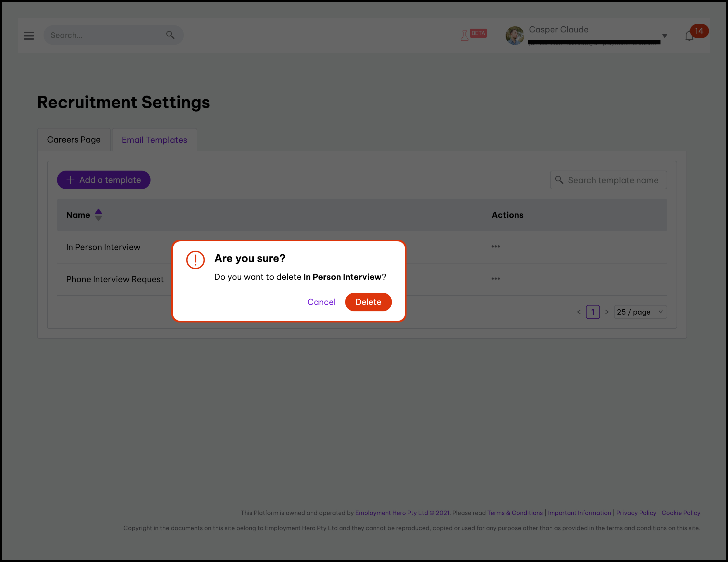
Task: Select the Email Templates tab
Action: [x=154, y=140]
